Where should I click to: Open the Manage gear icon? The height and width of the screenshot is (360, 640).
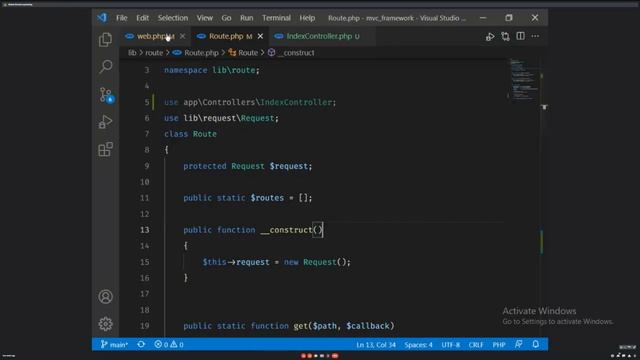point(105,324)
